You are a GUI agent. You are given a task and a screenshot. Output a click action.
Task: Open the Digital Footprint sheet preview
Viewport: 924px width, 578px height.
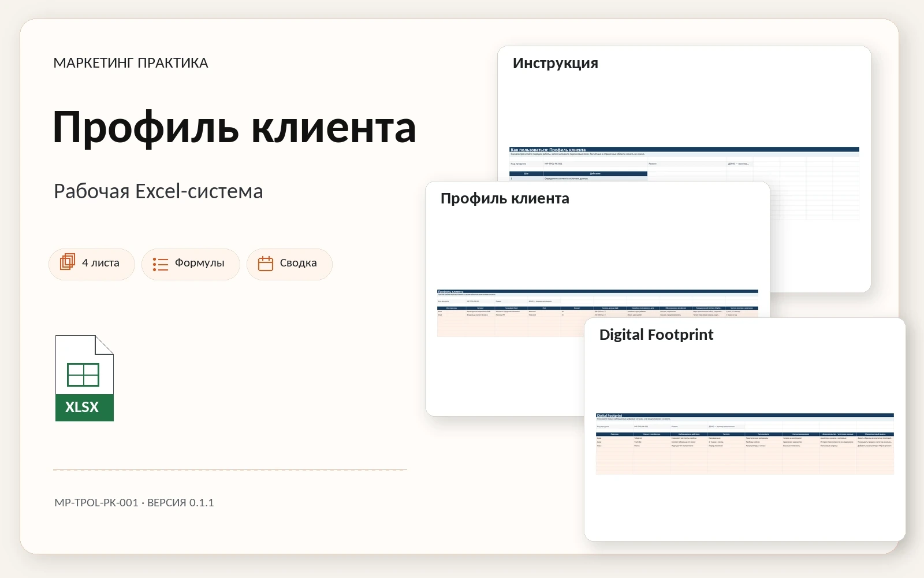(745, 429)
